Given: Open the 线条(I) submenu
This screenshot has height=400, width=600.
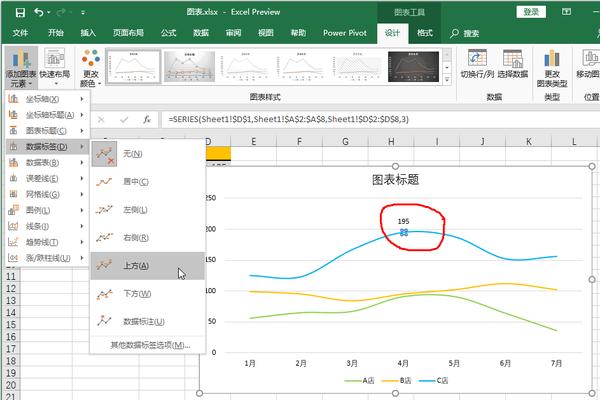Looking at the screenshot, I should pyautogui.click(x=46, y=226).
